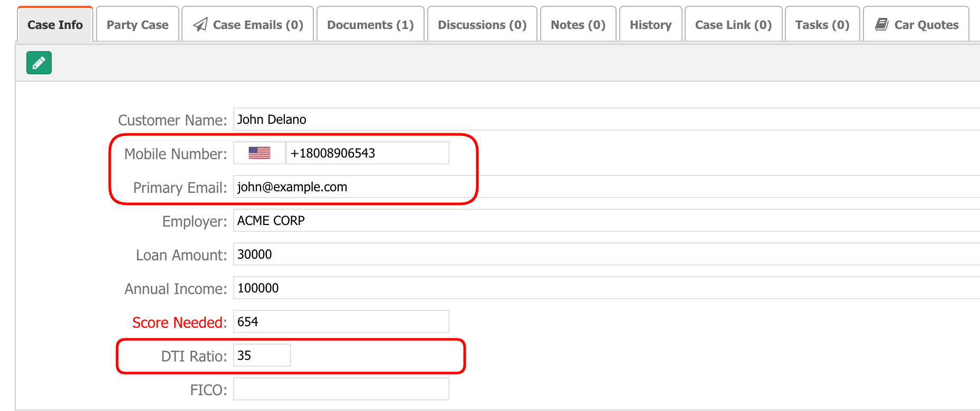Image resolution: width=980 pixels, height=411 pixels.
Task: Open the Discussions (0) tab
Action: [x=482, y=25]
